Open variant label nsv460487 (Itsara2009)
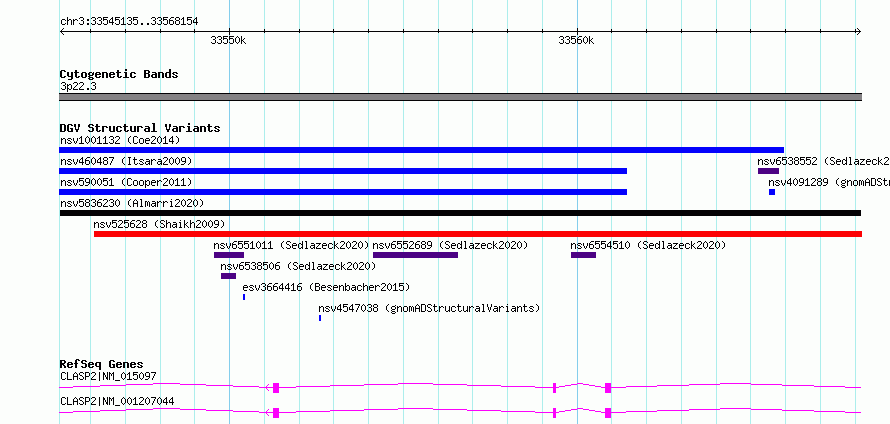The width and height of the screenshot is (890, 424). point(126,161)
